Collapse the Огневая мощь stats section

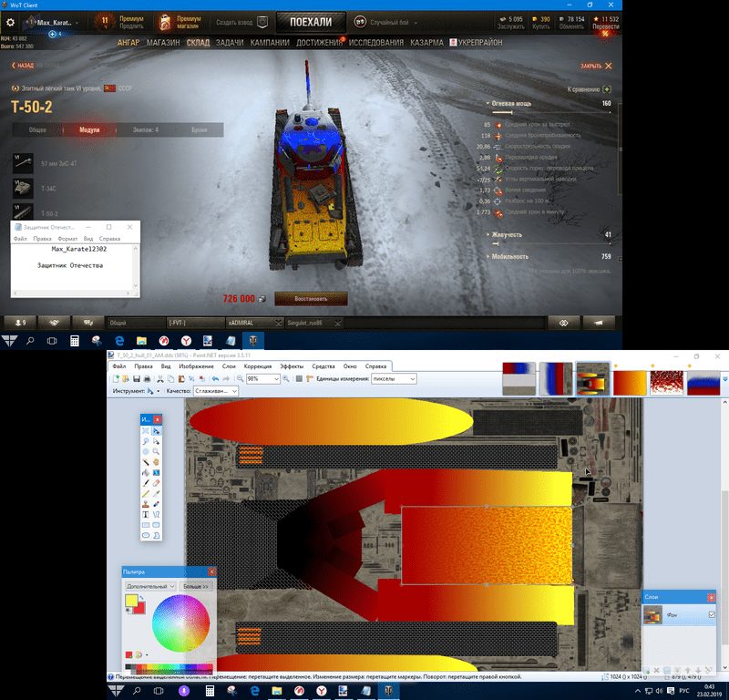click(x=508, y=103)
